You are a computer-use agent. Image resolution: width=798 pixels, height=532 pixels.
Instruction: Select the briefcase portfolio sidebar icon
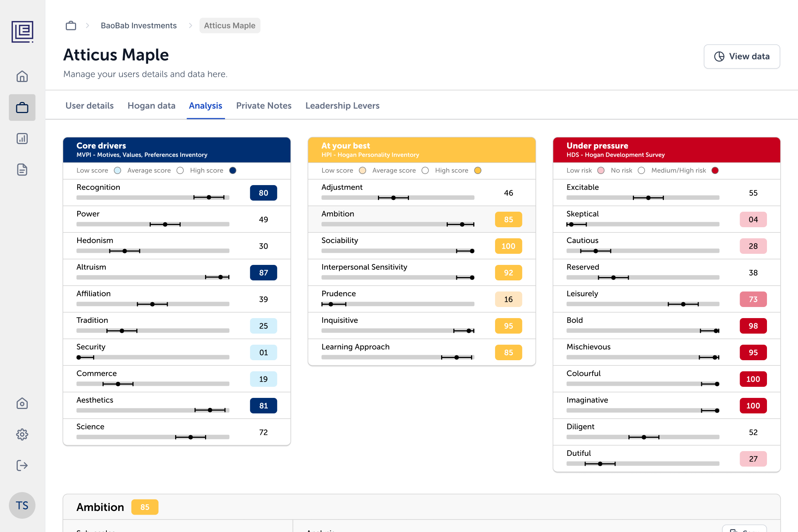click(x=22, y=108)
